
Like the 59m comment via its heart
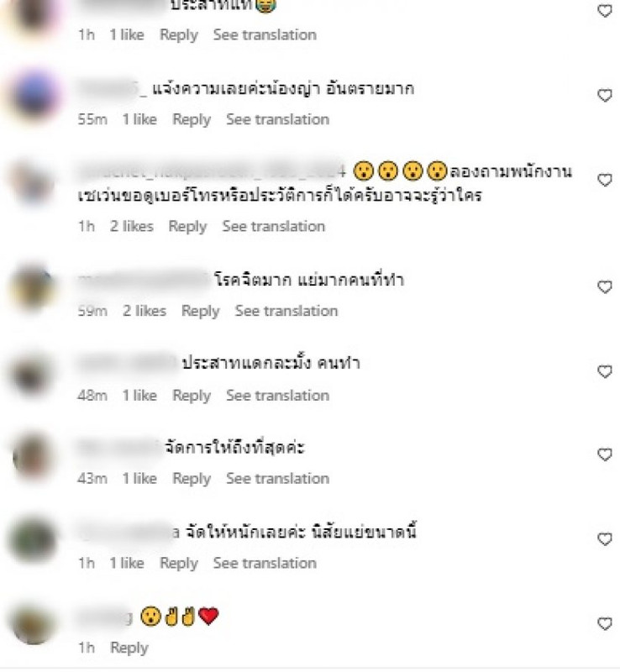pyautogui.click(x=605, y=286)
